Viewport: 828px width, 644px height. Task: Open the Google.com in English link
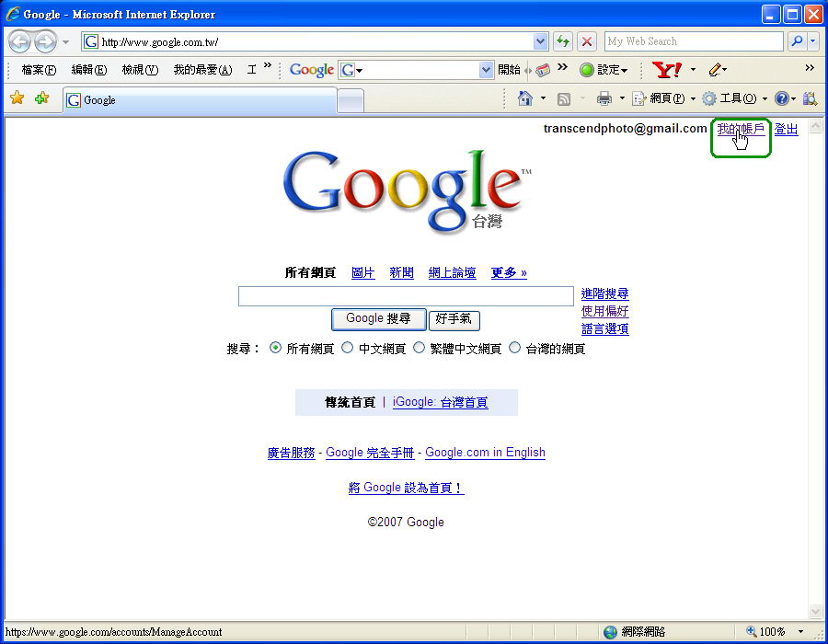(485, 453)
